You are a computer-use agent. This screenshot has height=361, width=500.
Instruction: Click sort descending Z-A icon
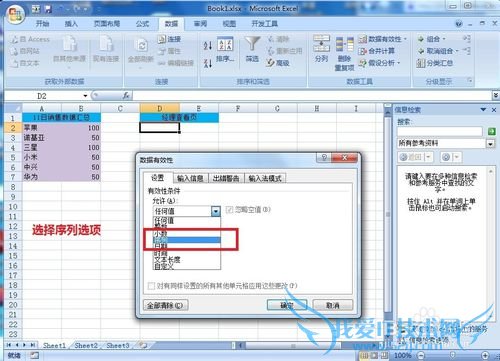pos(208,63)
